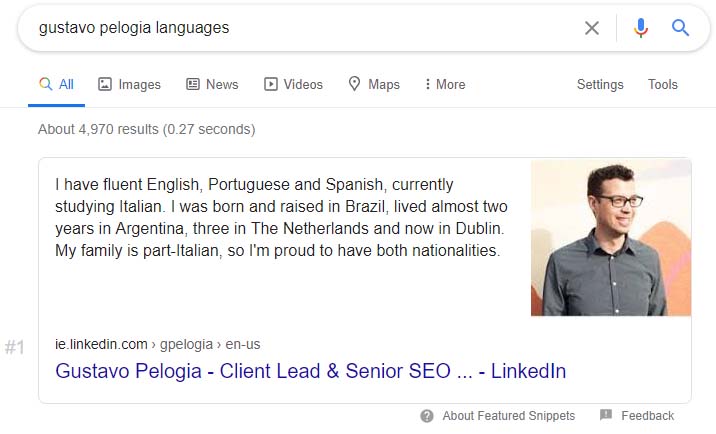Clear the search box with the X icon
The width and height of the screenshot is (716, 434).
pyautogui.click(x=592, y=28)
